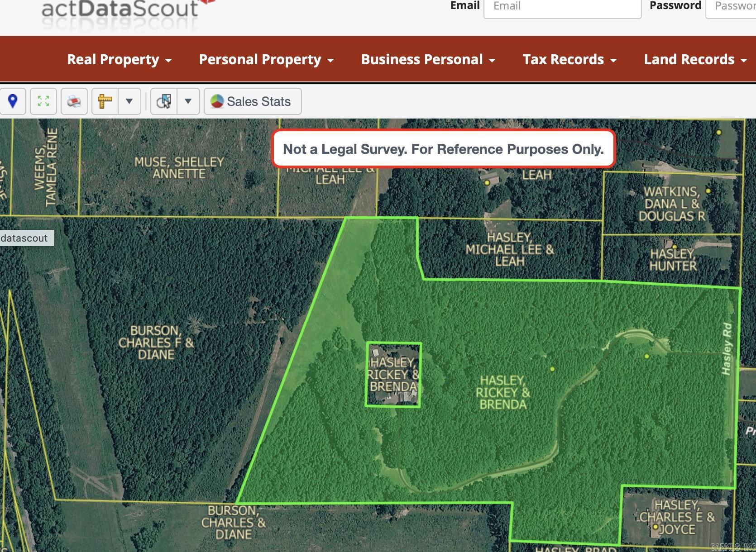Open the Real Property menu
This screenshot has width=756, height=552.
[x=120, y=59]
